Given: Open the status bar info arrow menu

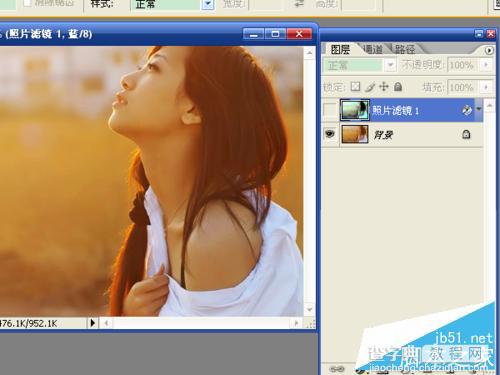Looking at the screenshot, I should [93, 323].
